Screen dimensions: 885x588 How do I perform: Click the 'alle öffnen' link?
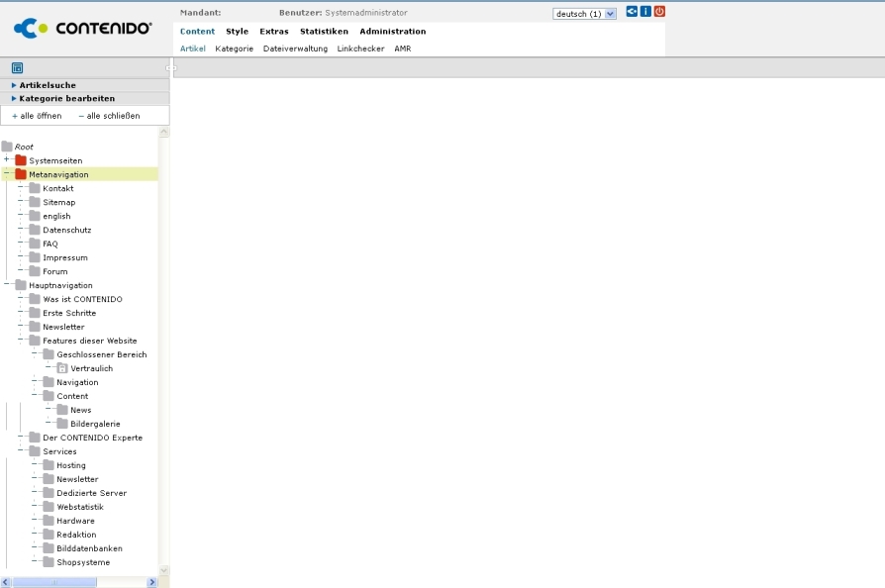click(38, 116)
